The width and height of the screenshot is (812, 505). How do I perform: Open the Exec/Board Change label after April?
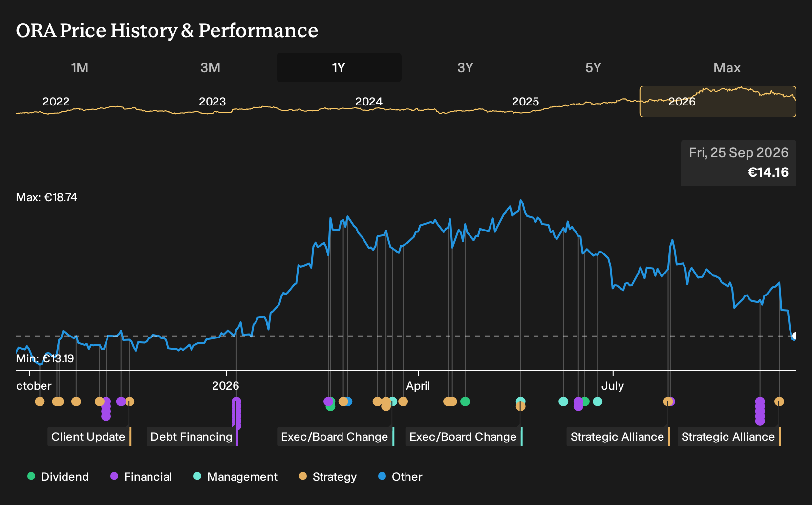[464, 437]
